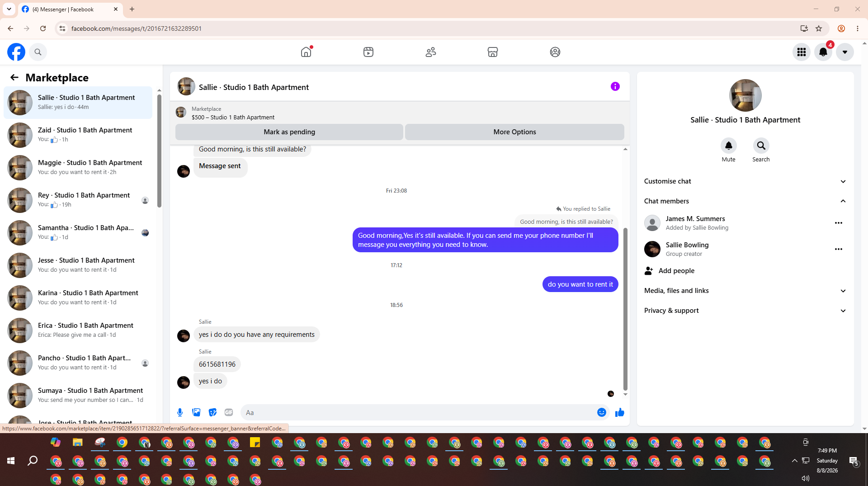Open the Erica Studio 1 Bath Apartment chat
Viewport: 868px width, 486px height.
(78, 330)
